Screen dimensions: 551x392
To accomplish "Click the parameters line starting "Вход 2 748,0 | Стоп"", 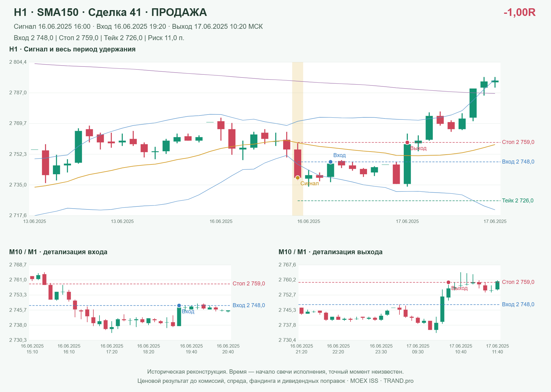I will click(99, 38).
